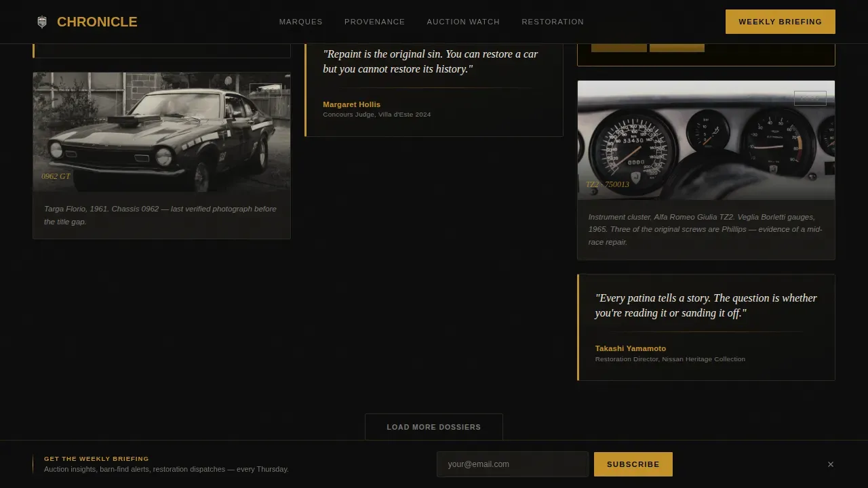Click the "Every patina tells a story" quote
This screenshot has height=488, width=868.
[706, 306]
